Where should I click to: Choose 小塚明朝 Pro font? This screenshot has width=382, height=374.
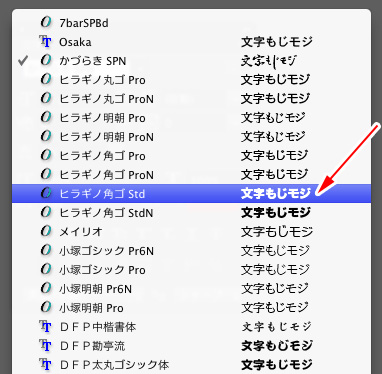pos(191,307)
